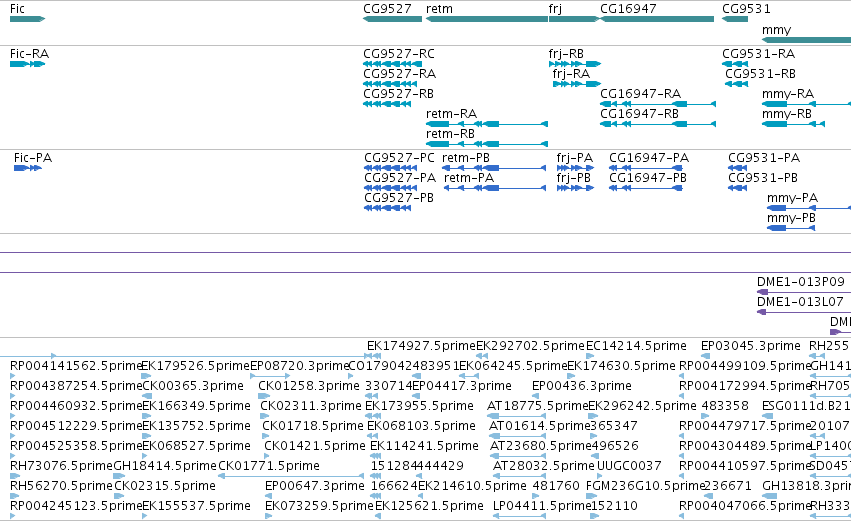
Task: Select the frj gene label
Action: [555, 9]
